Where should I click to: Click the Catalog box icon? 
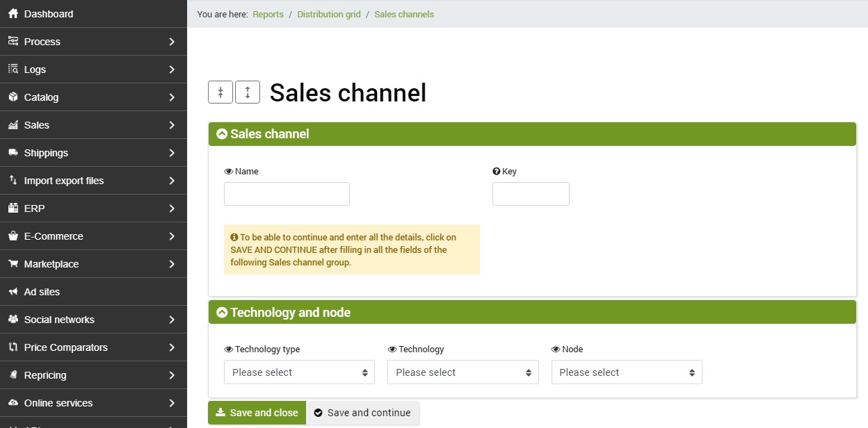13,97
